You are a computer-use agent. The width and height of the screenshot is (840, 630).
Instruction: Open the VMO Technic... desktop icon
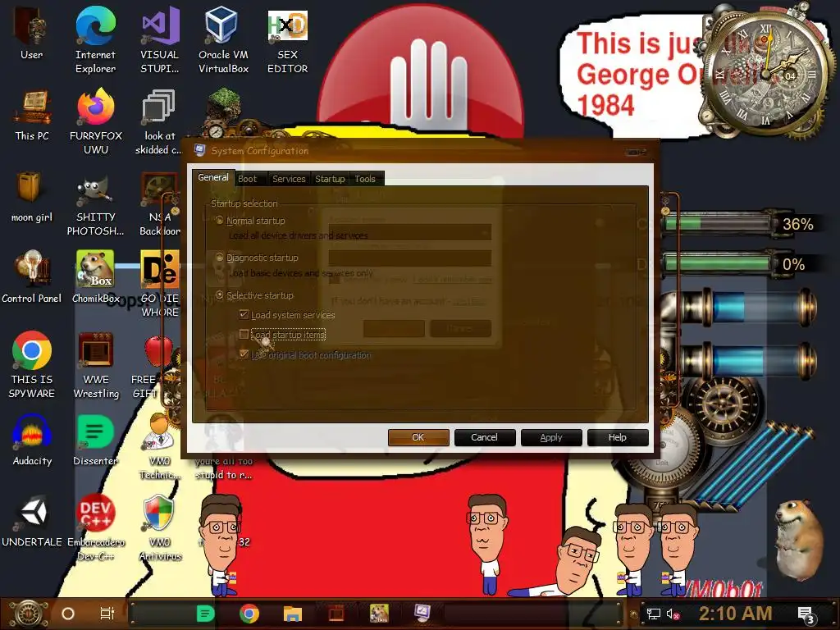point(160,446)
